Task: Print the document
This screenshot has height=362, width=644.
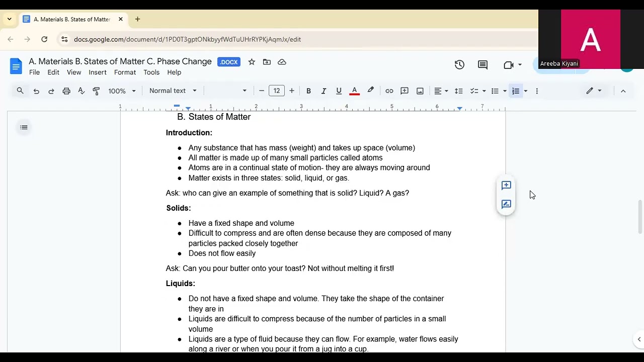Action: pos(66,91)
